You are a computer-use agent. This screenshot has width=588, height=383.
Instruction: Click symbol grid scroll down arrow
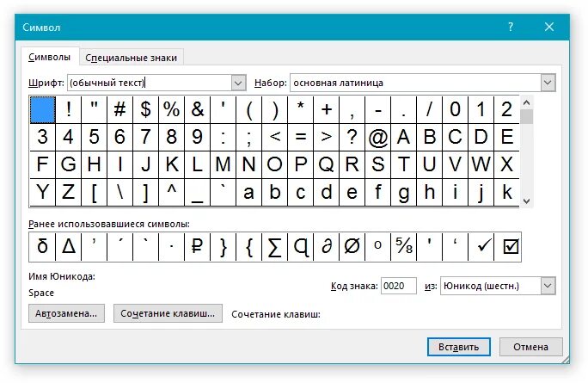pos(526,201)
